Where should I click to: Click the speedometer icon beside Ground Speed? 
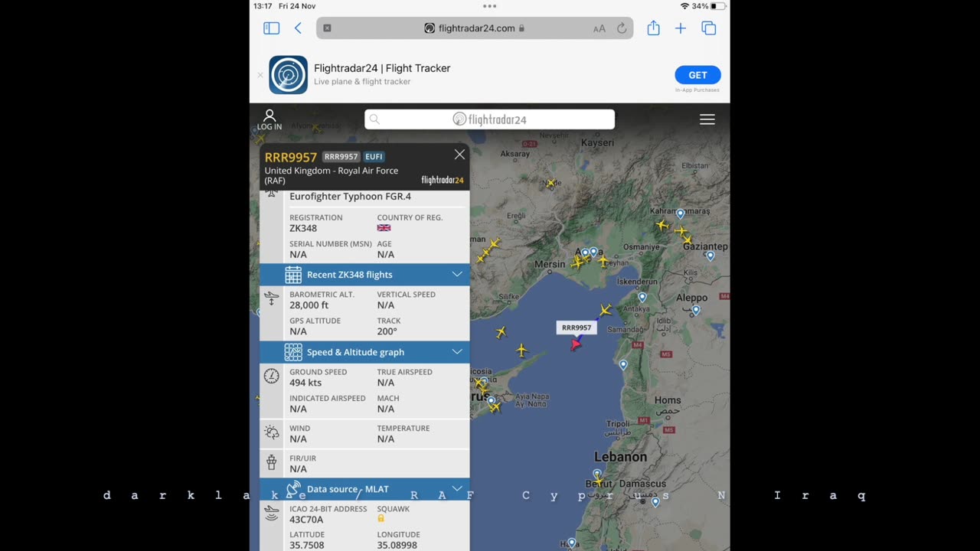[272, 376]
